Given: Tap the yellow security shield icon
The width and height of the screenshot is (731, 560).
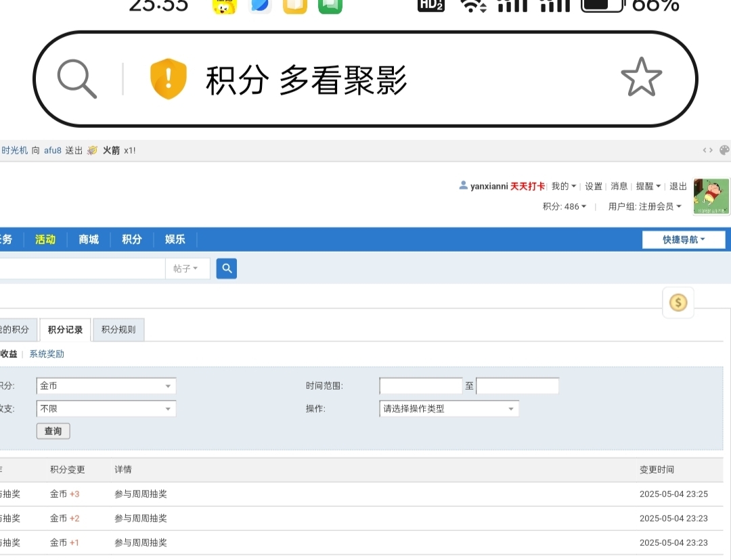Looking at the screenshot, I should coord(168,79).
